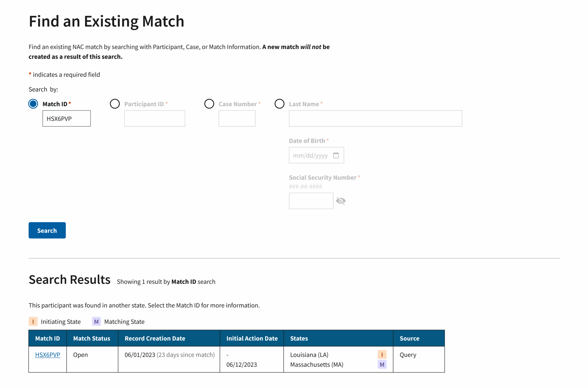The height and width of the screenshot is (388, 588).
Task: Click the M badge next to Massachusetts
Action: click(x=382, y=365)
